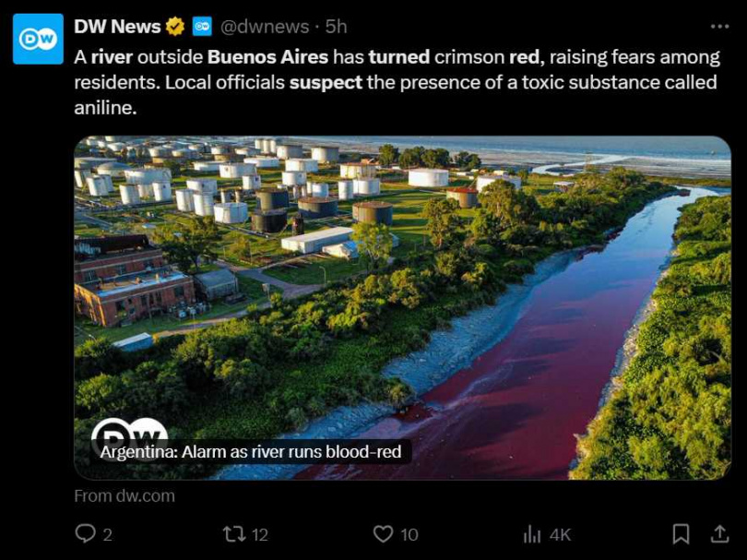Click the @dwnews handle
This screenshot has height=560, width=747.
click(x=266, y=27)
